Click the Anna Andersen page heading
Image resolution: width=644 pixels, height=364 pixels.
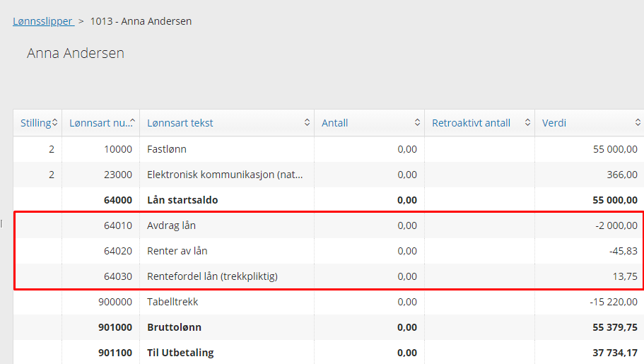[x=76, y=54]
